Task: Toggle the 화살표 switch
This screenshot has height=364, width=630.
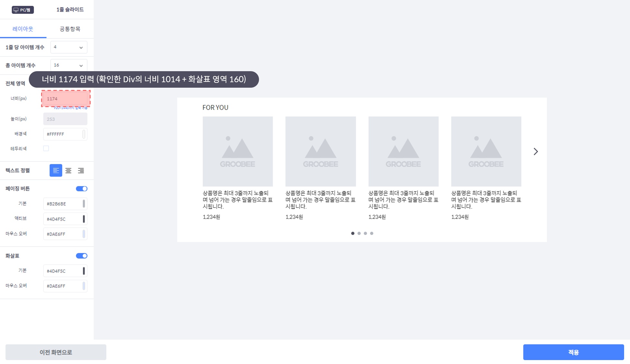Action: 82,256
